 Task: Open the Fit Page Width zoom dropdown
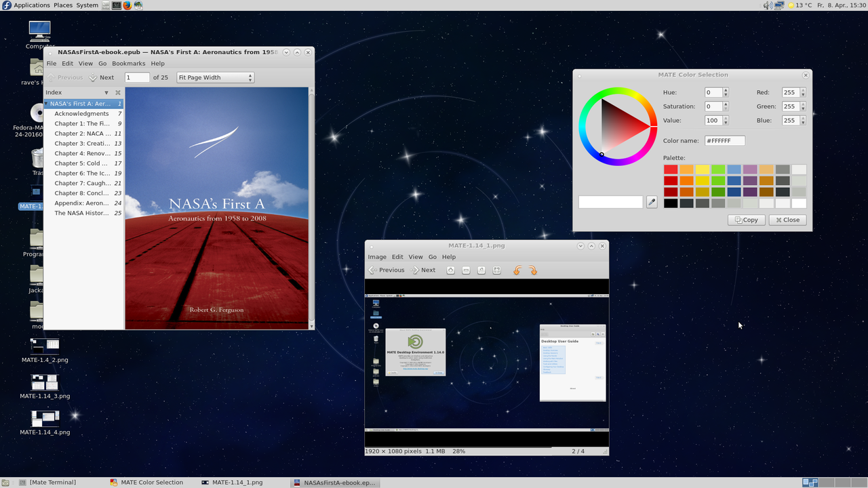point(215,78)
